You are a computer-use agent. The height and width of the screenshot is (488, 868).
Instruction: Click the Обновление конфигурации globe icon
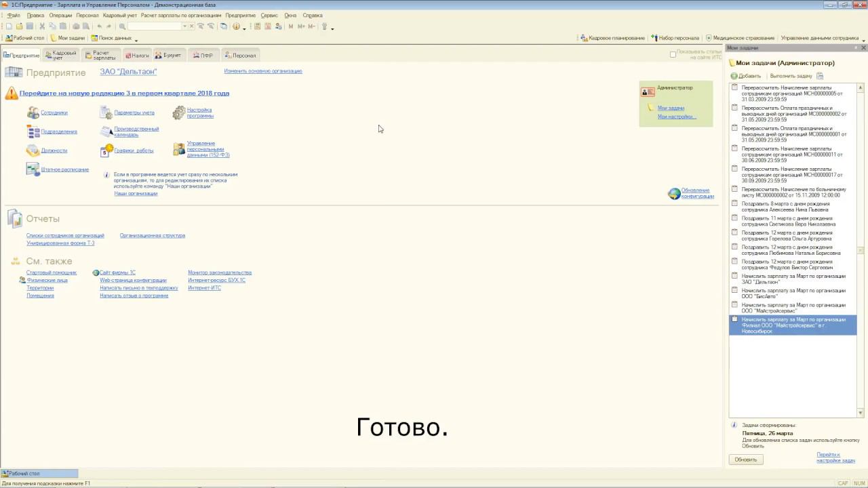pos(674,194)
